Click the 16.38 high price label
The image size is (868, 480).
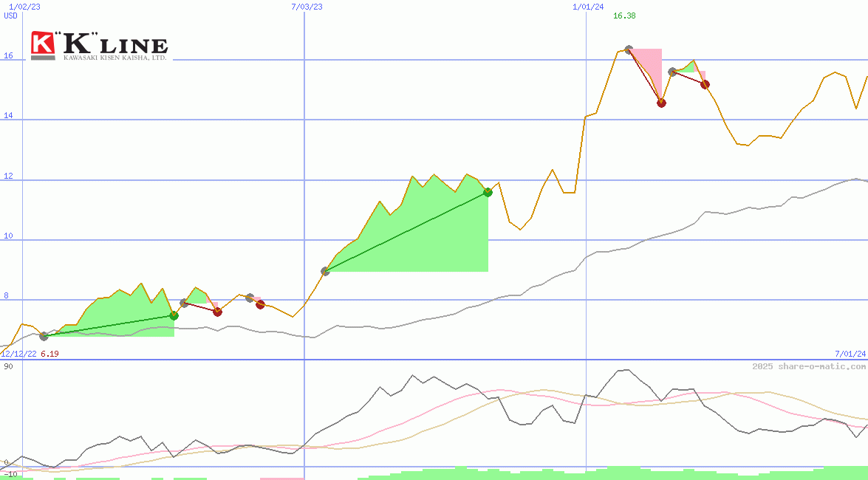tap(624, 16)
